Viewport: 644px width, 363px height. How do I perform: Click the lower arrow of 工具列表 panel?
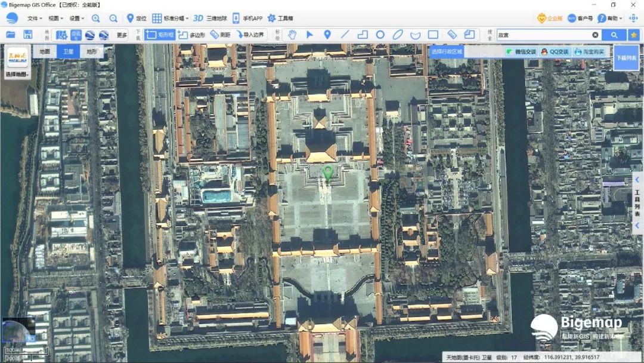pyautogui.click(x=637, y=225)
